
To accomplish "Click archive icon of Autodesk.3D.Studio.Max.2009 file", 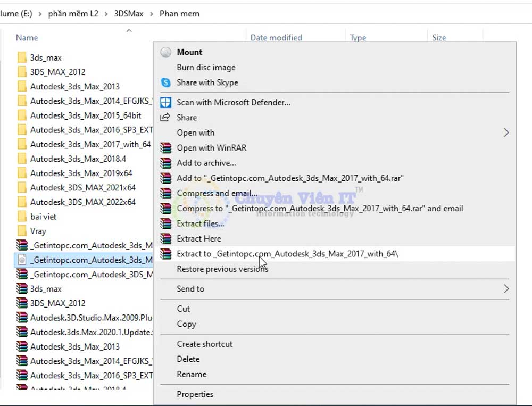I will (22, 318).
